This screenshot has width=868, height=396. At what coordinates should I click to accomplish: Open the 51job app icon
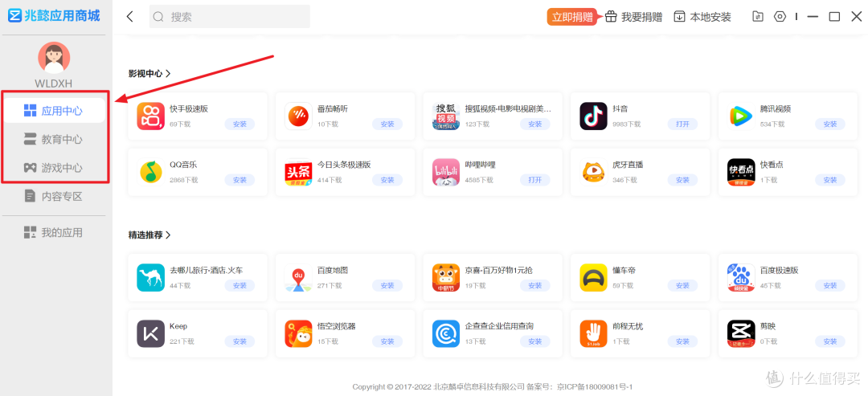(x=593, y=333)
